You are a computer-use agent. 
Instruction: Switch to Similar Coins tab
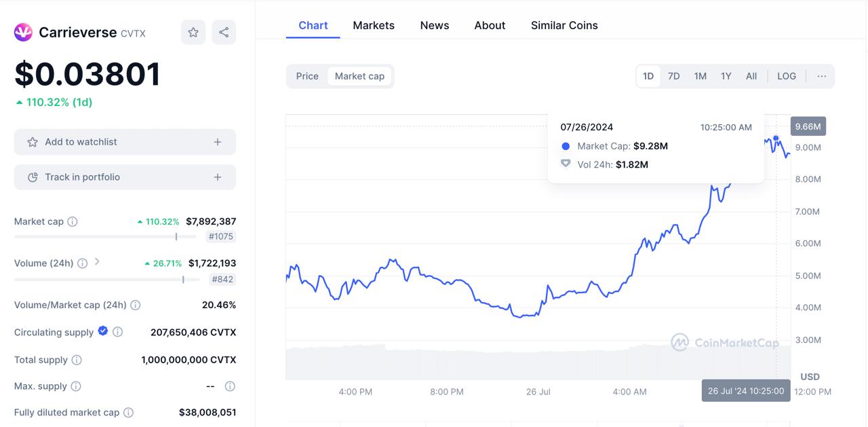(x=564, y=25)
